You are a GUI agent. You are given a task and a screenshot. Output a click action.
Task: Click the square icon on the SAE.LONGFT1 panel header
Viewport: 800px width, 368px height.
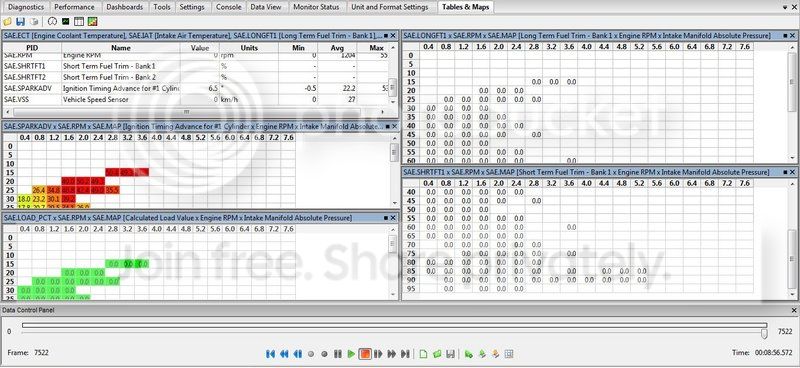785,36
